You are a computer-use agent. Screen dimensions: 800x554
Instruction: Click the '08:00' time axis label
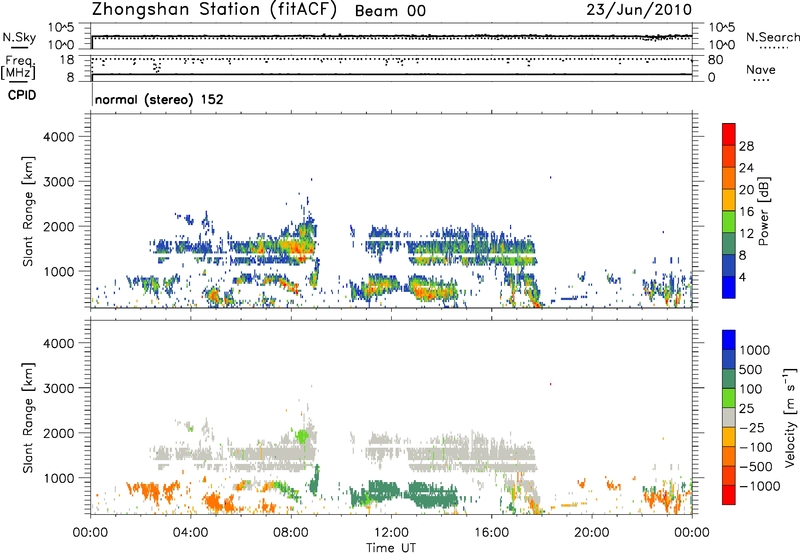291,533
